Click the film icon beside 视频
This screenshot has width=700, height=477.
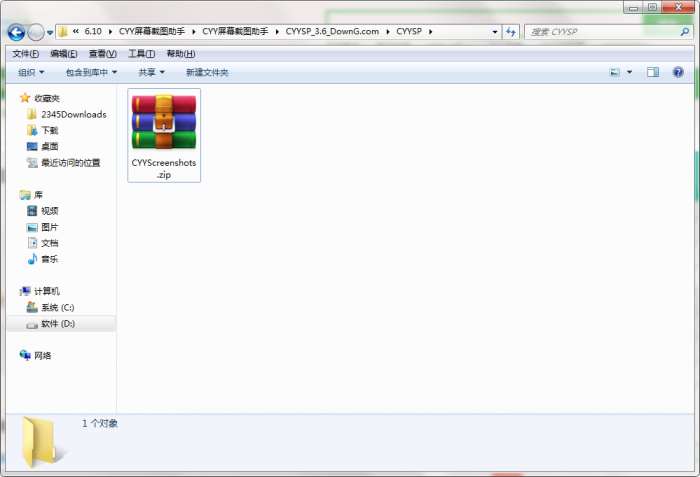(32, 211)
